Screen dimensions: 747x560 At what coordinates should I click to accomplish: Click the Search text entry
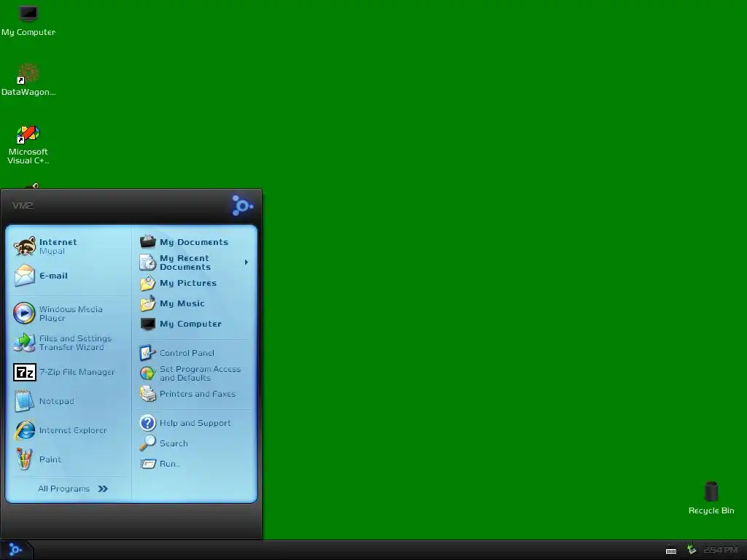(174, 443)
